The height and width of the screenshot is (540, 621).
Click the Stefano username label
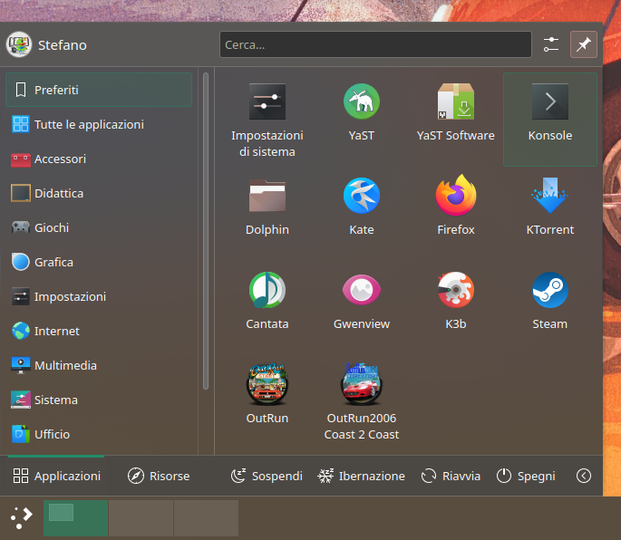[62, 45]
